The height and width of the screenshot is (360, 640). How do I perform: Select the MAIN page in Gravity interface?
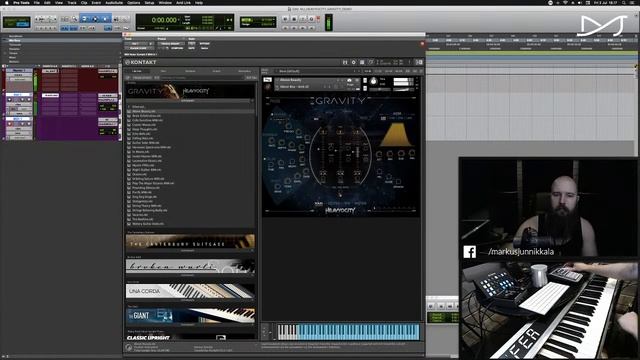coord(318,203)
